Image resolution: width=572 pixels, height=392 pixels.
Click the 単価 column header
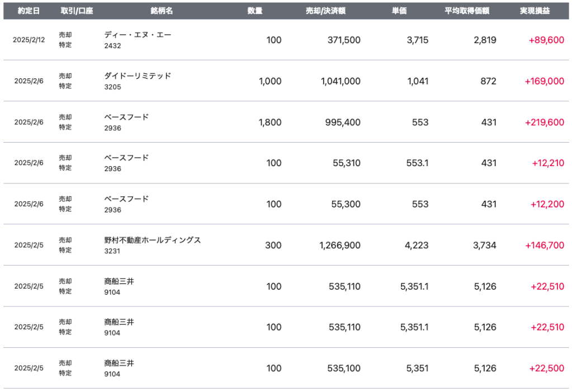pyautogui.click(x=399, y=11)
